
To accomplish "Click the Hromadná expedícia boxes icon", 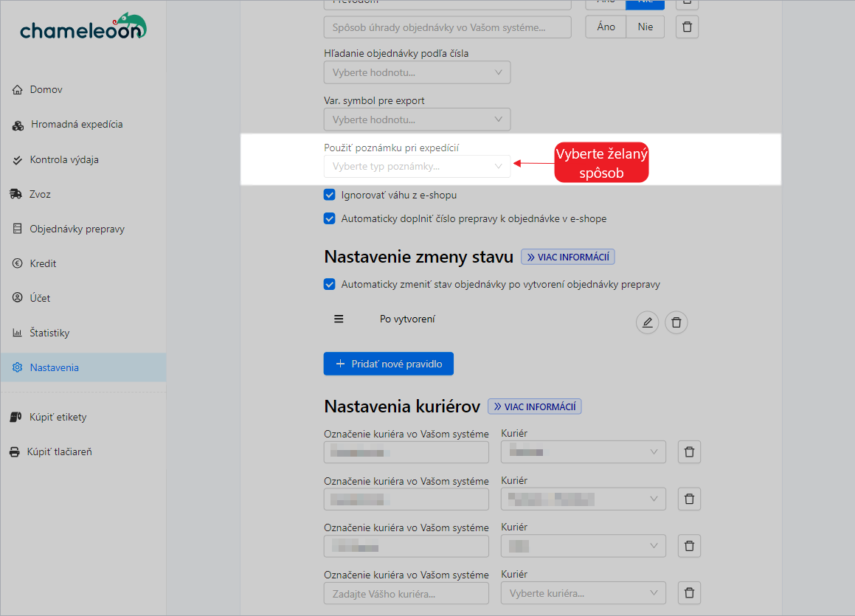I will coord(18,125).
